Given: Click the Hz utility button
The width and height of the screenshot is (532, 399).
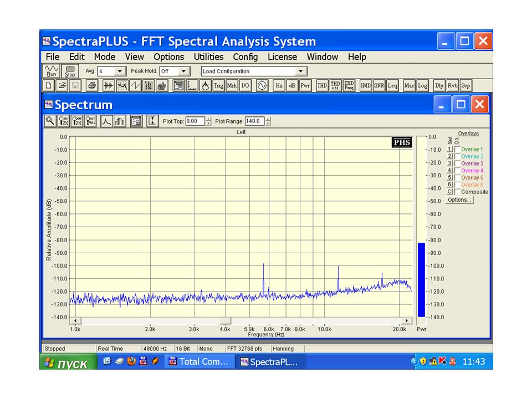Looking at the screenshot, I should (x=279, y=85).
